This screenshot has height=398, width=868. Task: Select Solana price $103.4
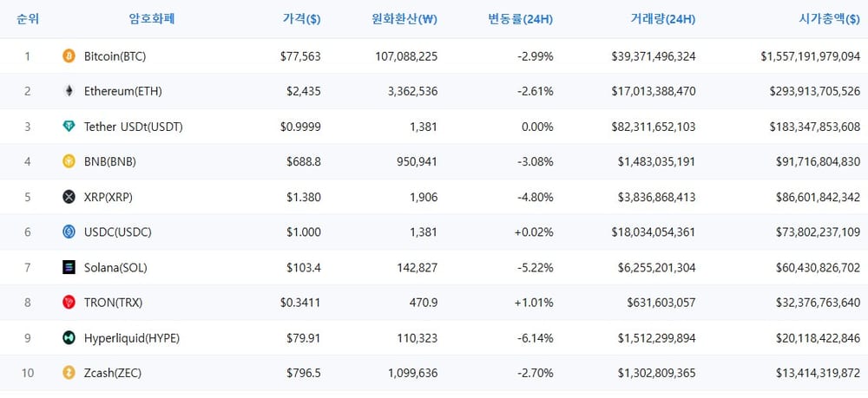pyautogui.click(x=303, y=268)
